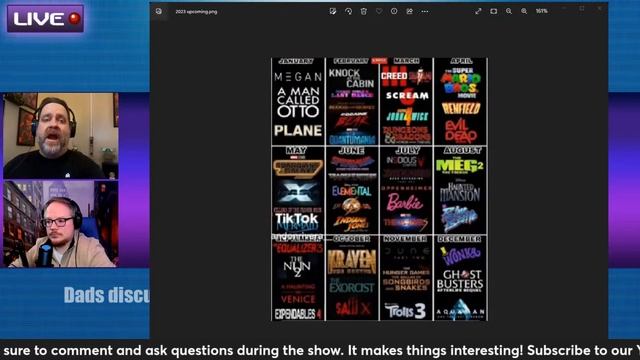Click the NOVEMBER month header
The width and height of the screenshot is (640, 360).
[x=405, y=239]
